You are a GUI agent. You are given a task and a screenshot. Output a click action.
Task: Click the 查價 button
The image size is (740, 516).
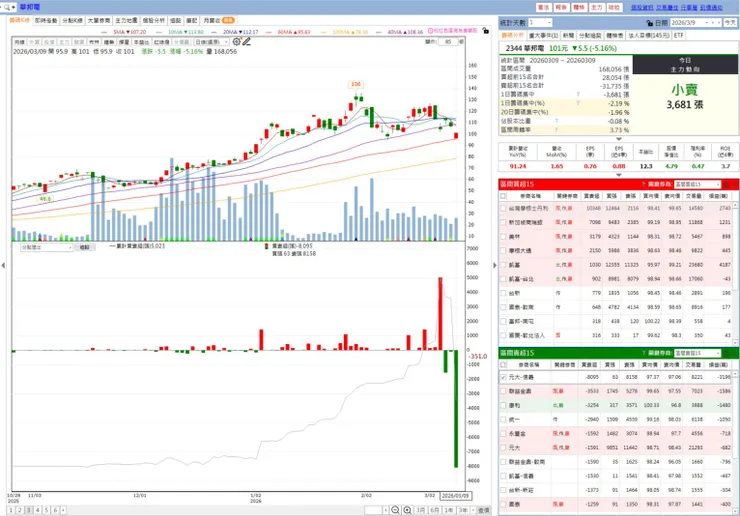pyautogui.click(x=483, y=510)
